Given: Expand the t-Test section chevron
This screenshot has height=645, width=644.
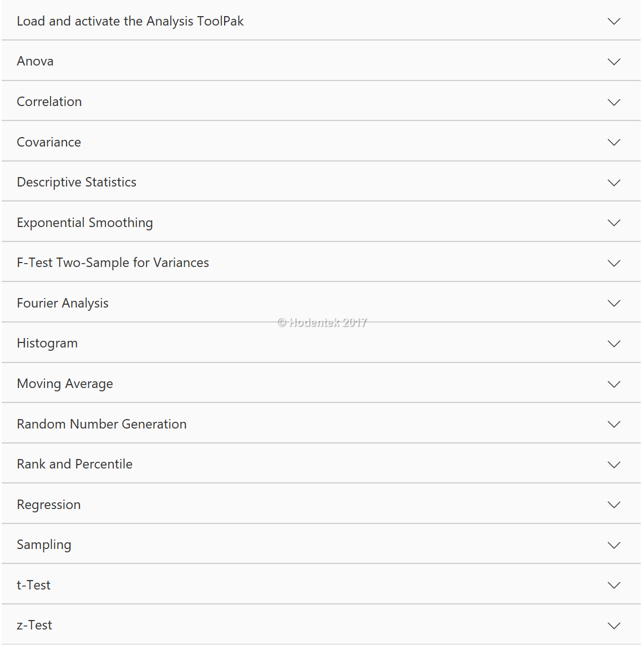Looking at the screenshot, I should (613, 585).
